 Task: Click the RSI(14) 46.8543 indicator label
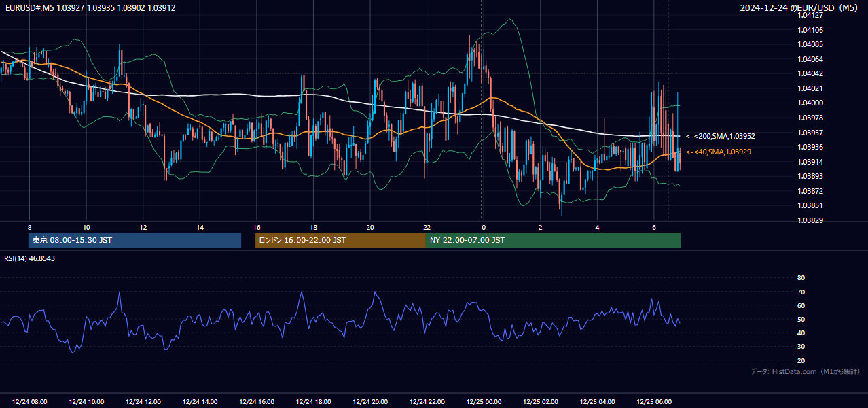(x=30, y=258)
